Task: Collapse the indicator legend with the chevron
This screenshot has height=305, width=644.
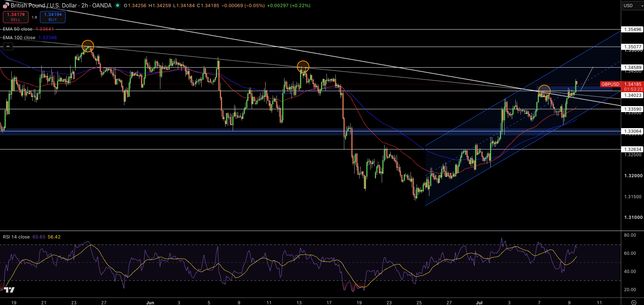Action: (x=8, y=46)
